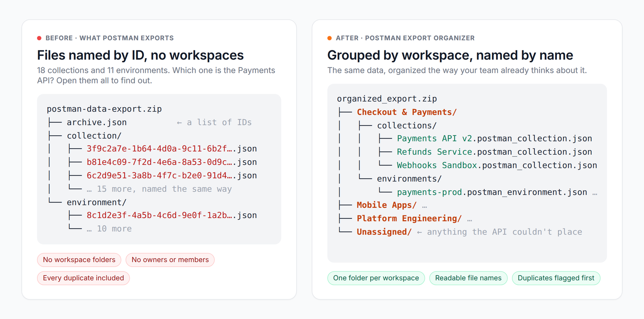This screenshot has height=319, width=644.
Task: Select the postman-data-export.zip root line
Action: 104,109
